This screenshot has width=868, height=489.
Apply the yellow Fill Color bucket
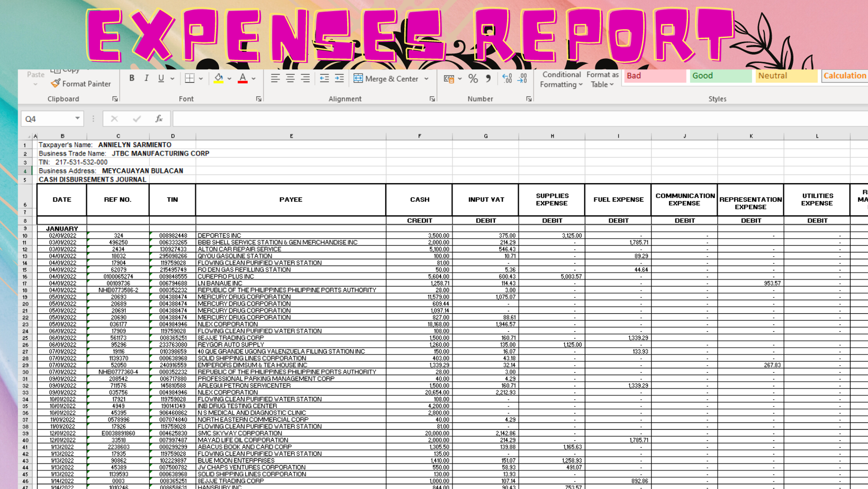(219, 78)
